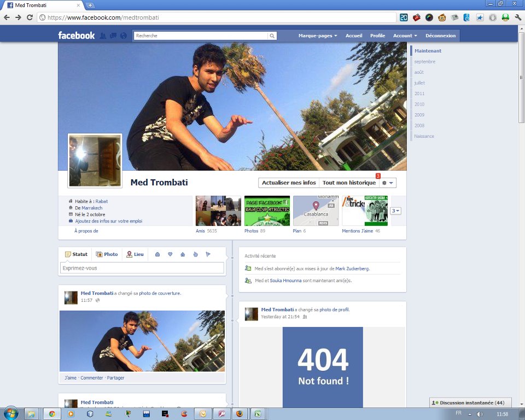Open the messages icon in the navbar
Viewport: 525px width, 420px height.
[113, 36]
